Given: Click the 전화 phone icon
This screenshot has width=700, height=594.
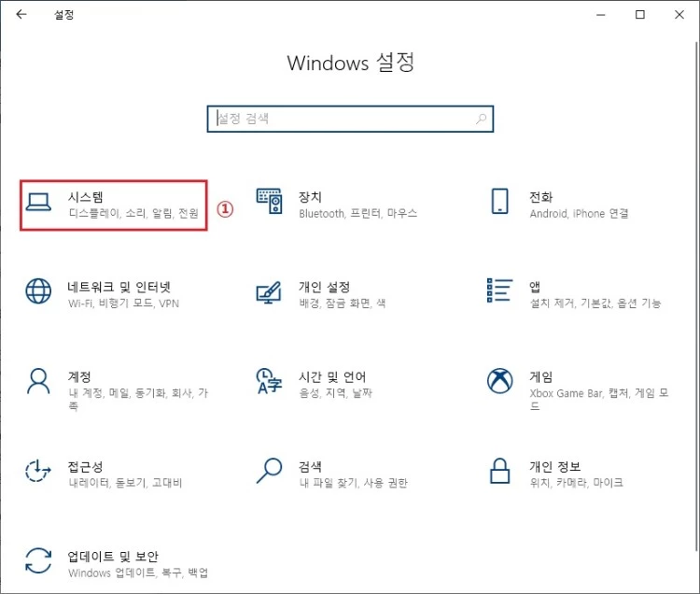Looking at the screenshot, I should click(499, 201).
